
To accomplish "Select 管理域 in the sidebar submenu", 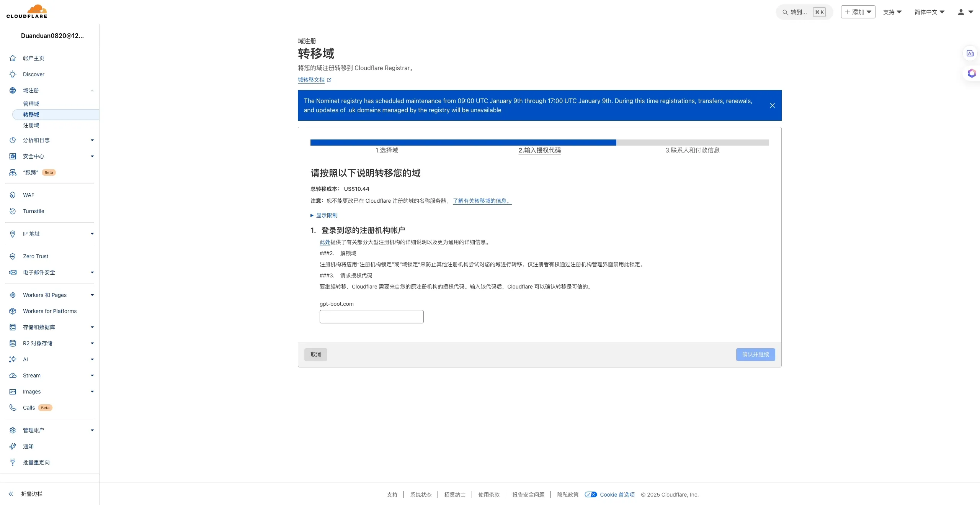I will point(31,104).
